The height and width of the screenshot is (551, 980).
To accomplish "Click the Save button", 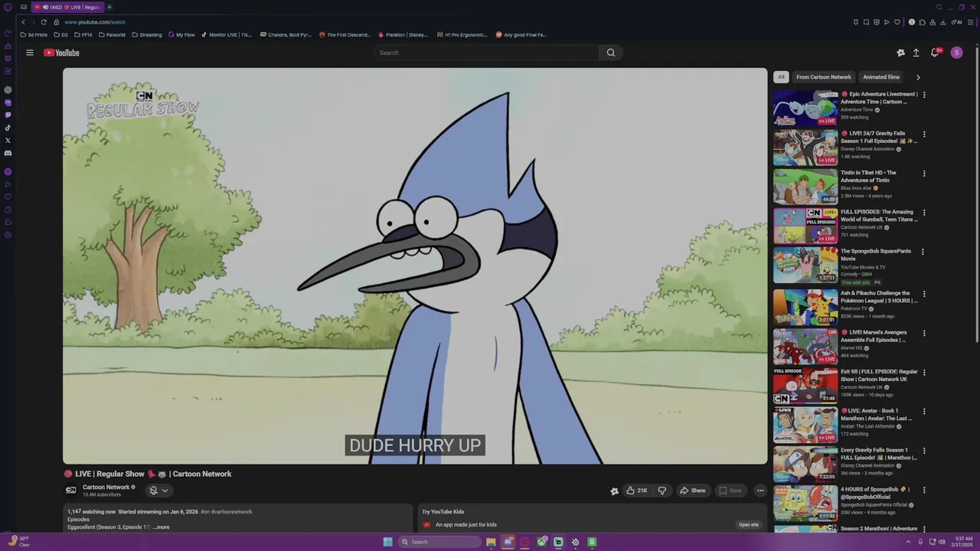I will click(730, 491).
